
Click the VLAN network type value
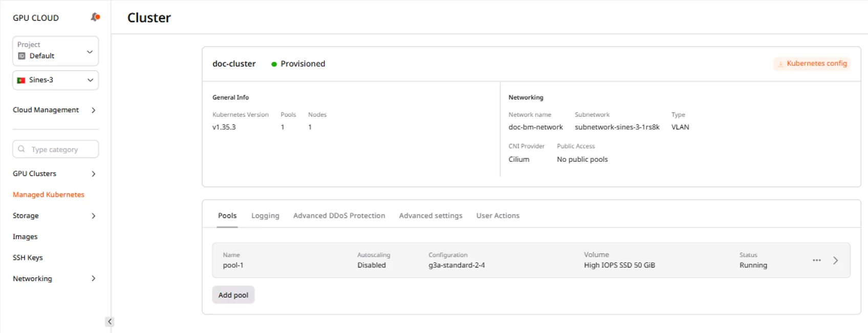click(680, 127)
